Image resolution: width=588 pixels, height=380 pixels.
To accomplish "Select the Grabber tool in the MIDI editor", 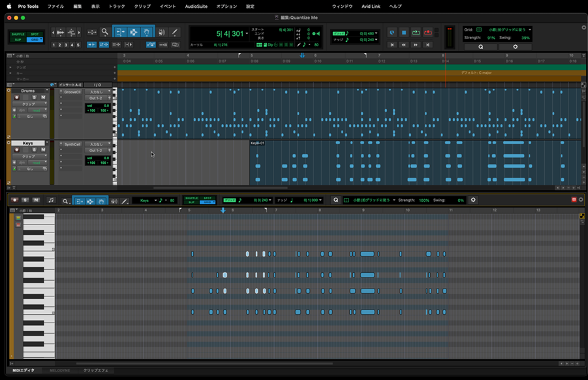I will (101, 201).
